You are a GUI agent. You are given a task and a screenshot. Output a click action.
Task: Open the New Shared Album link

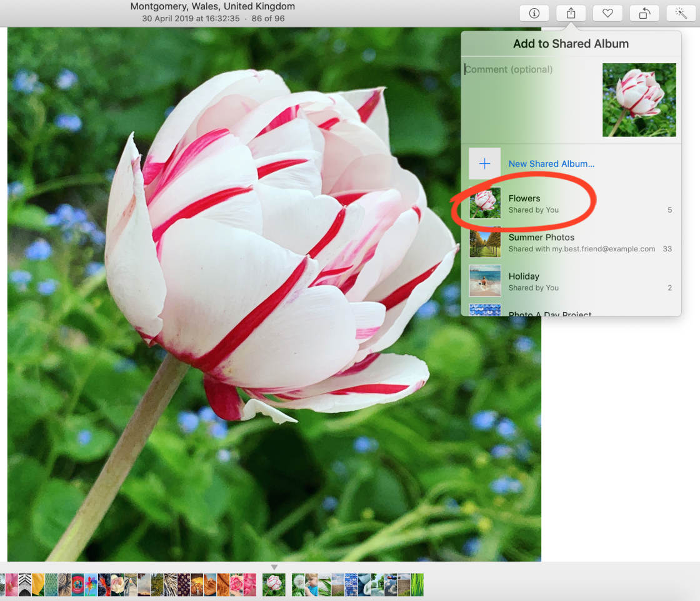[x=551, y=164]
